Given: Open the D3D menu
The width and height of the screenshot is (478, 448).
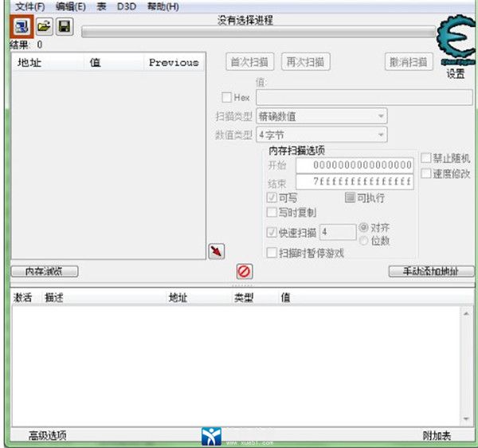Looking at the screenshot, I should pyautogui.click(x=127, y=6).
